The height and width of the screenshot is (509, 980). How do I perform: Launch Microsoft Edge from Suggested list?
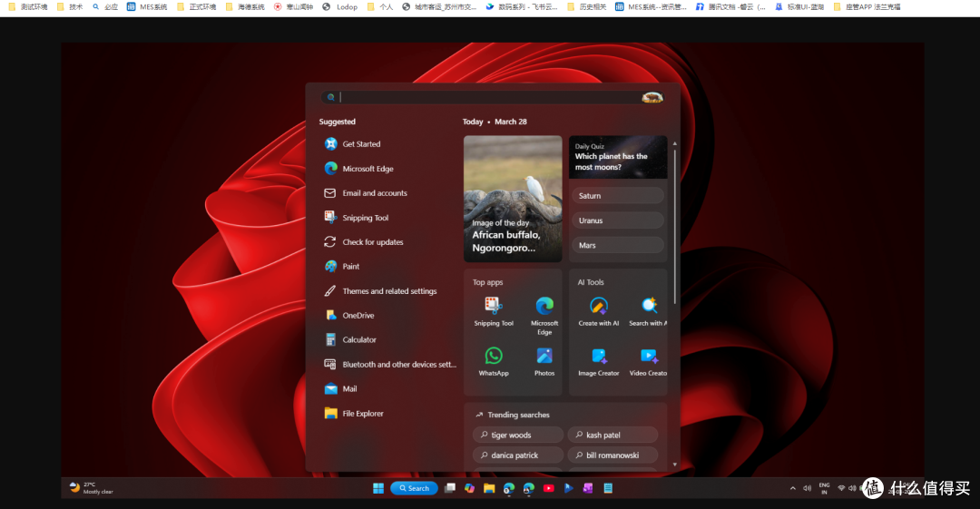358,169
